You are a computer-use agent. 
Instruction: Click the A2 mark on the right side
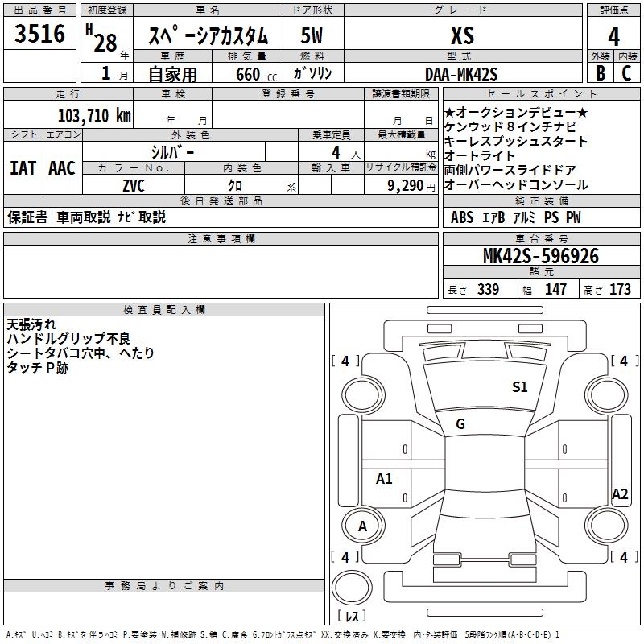620,493
